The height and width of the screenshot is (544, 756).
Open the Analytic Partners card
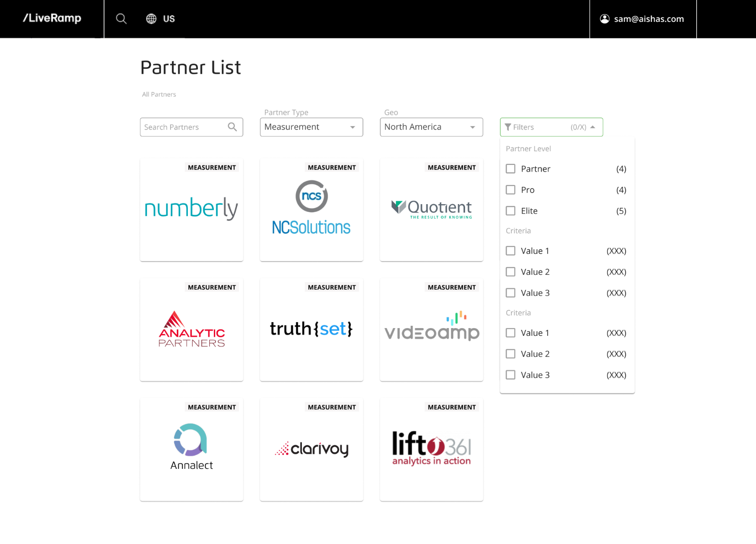click(x=192, y=329)
